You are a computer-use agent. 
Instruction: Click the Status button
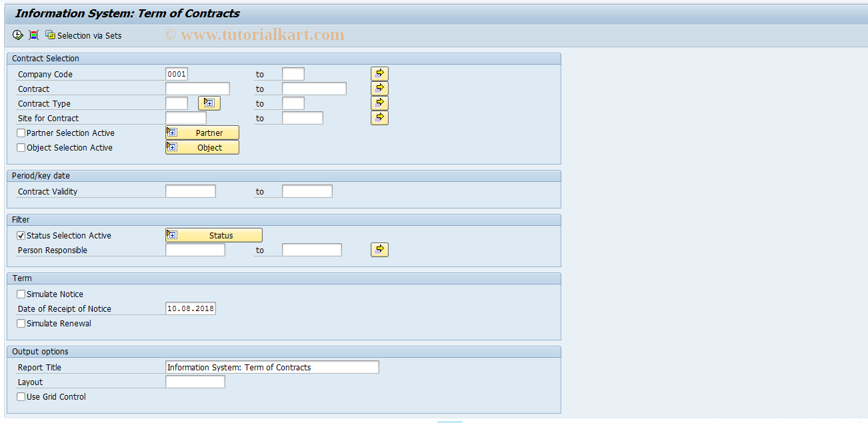click(x=214, y=235)
